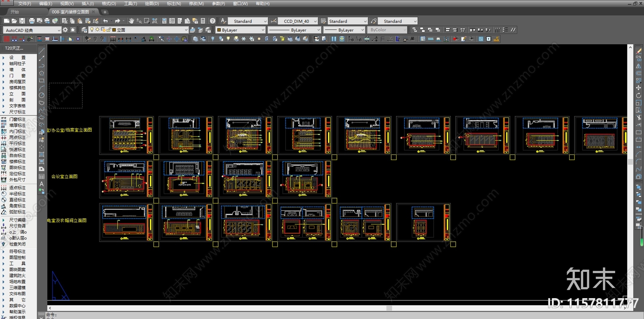Open the 编辑(E) menu
Viewport: 644px width, 319px height.
click(45, 4)
